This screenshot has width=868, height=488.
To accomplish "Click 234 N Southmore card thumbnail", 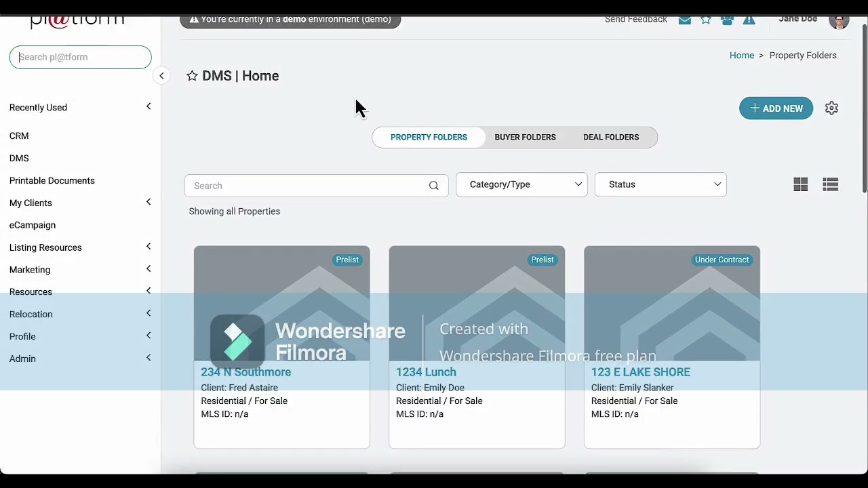I will pyautogui.click(x=281, y=303).
